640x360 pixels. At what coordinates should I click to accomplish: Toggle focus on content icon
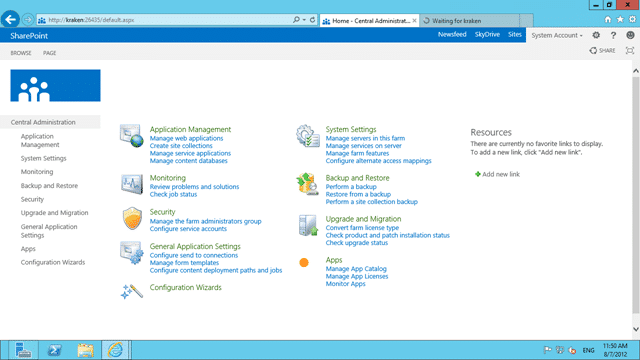click(x=630, y=51)
